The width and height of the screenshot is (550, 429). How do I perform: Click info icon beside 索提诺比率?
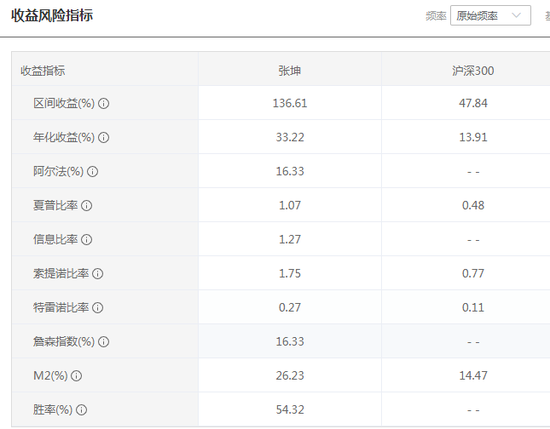[x=98, y=274]
